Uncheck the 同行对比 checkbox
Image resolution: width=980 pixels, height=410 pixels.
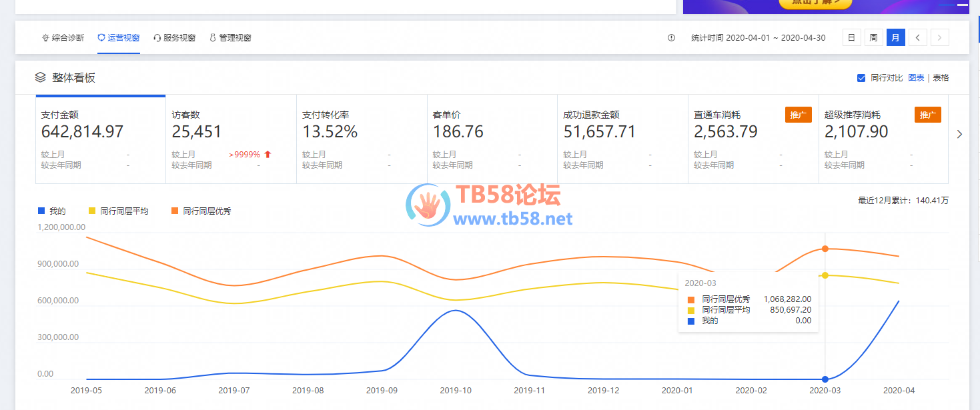click(x=861, y=78)
